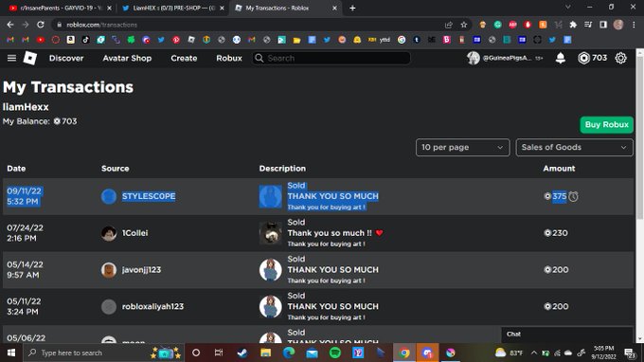Click the share page icon in address bar
The image size is (644, 362).
pos(449,25)
